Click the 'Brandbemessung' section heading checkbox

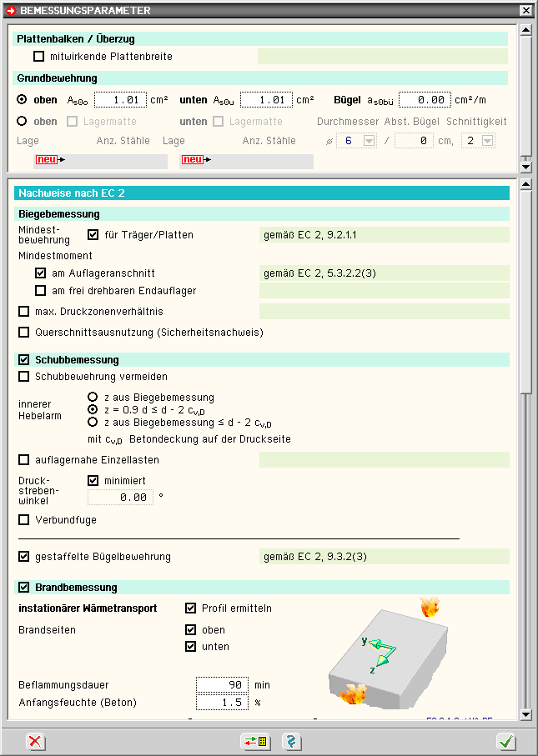24,588
